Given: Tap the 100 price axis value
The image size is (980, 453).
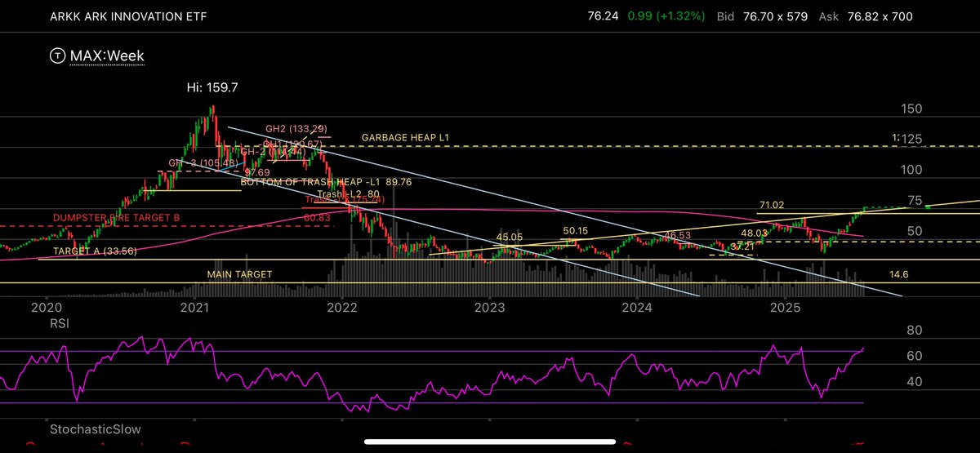Looking at the screenshot, I should (911, 170).
